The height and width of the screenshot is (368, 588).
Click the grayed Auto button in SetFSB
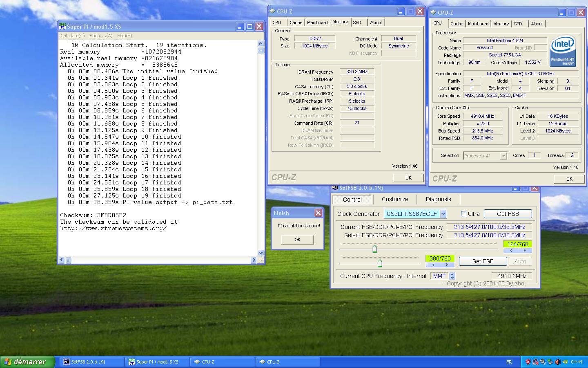click(520, 261)
